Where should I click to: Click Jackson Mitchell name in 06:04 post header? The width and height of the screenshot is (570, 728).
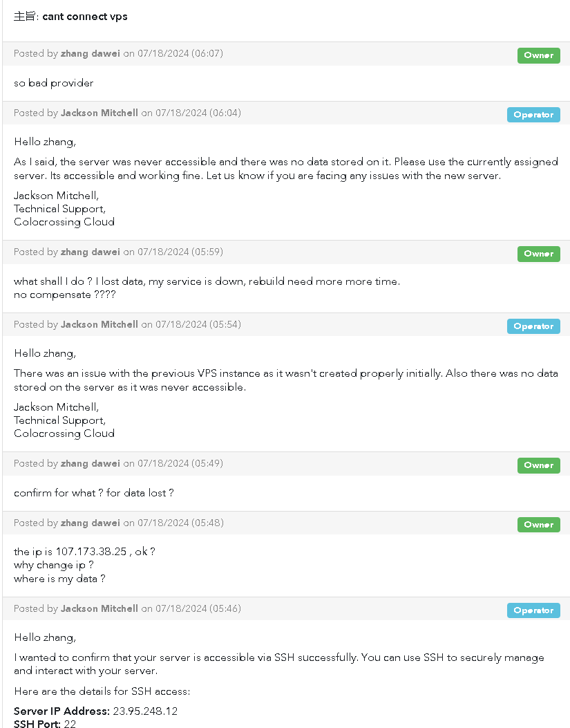[99, 113]
